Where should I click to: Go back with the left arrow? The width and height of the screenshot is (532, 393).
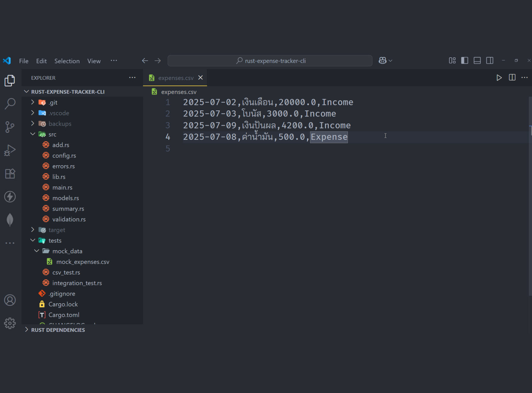coord(145,61)
